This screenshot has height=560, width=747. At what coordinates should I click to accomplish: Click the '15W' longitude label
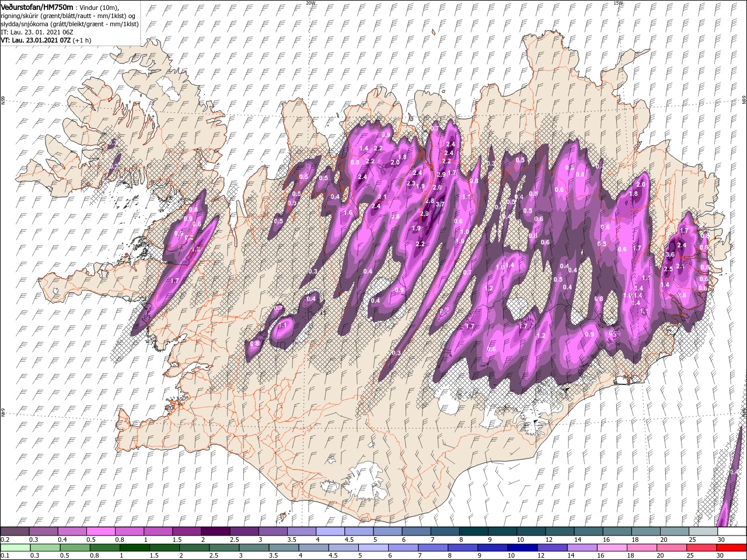618,3
